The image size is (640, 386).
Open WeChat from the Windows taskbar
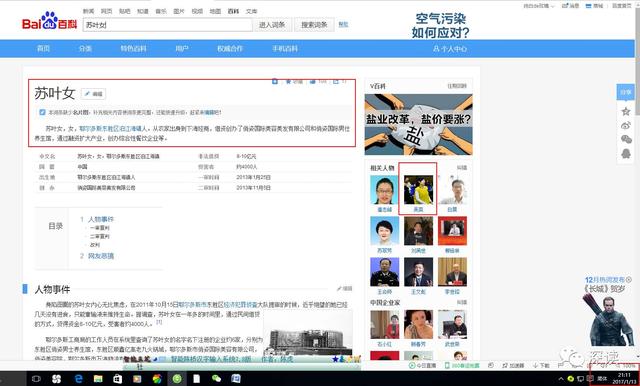[216, 379]
